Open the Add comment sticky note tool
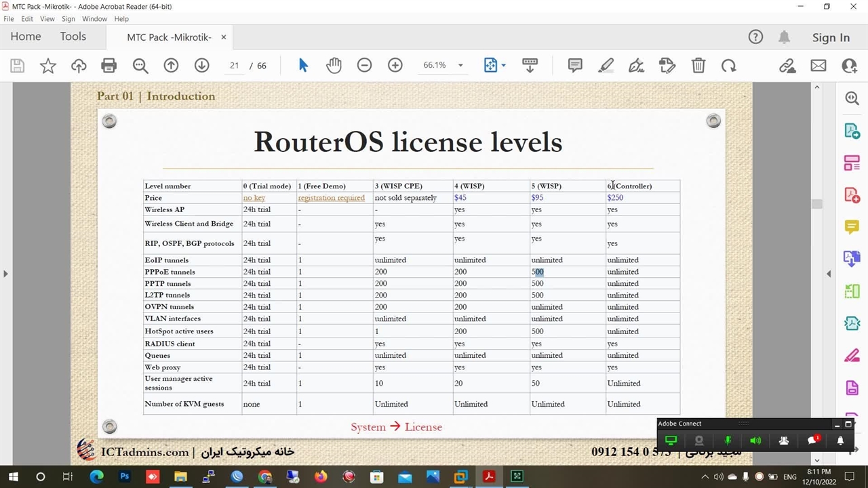The image size is (868, 488). [575, 66]
